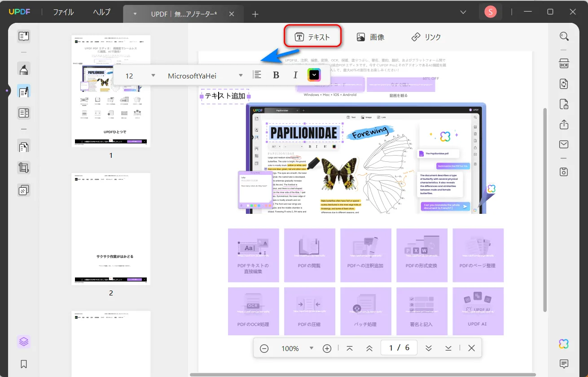Click the UPDF logo in title bar
This screenshot has width=588, height=377.
pos(19,12)
